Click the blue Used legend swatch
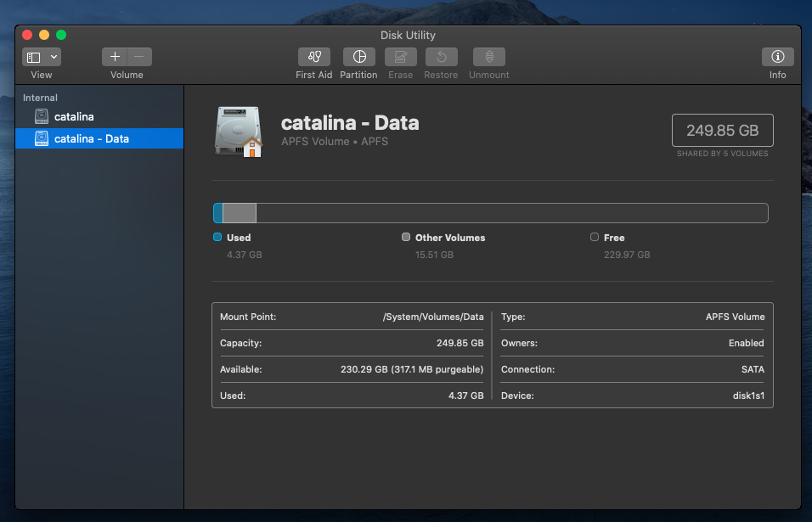 click(217, 237)
